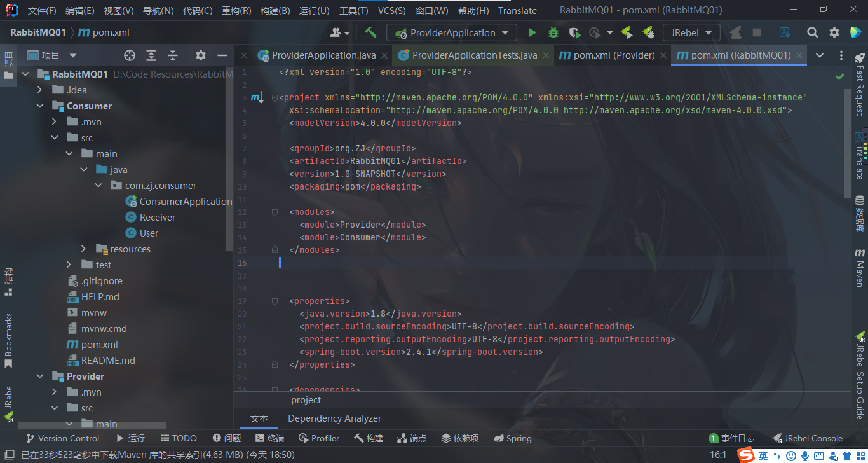The height and width of the screenshot is (463, 868).
Task: Toggle the 问题 problems tool window
Action: (227, 438)
